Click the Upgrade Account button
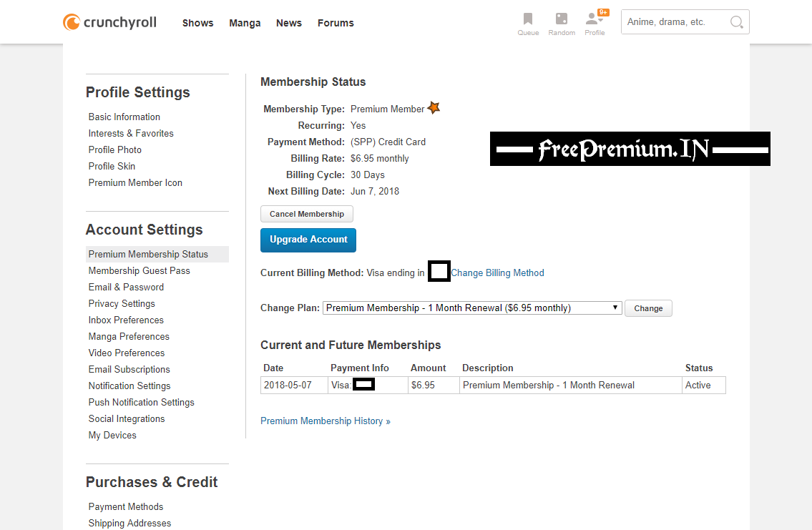The height and width of the screenshot is (530, 812). click(308, 240)
